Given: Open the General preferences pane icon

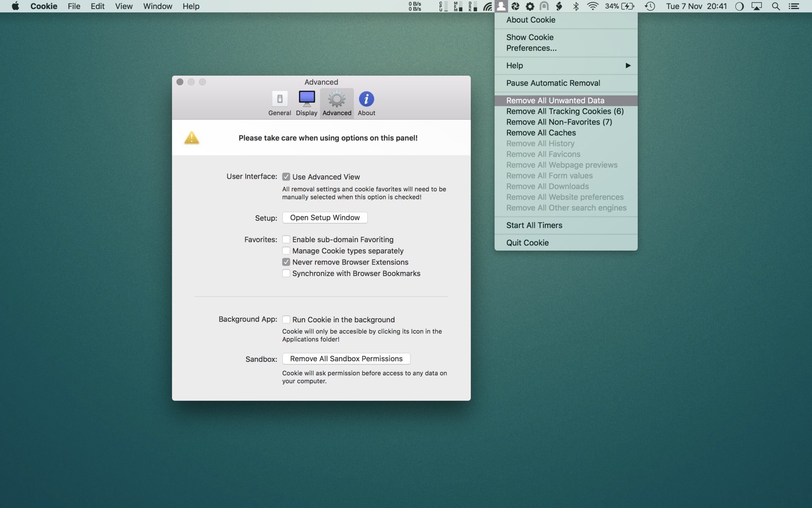Looking at the screenshot, I should tap(280, 99).
